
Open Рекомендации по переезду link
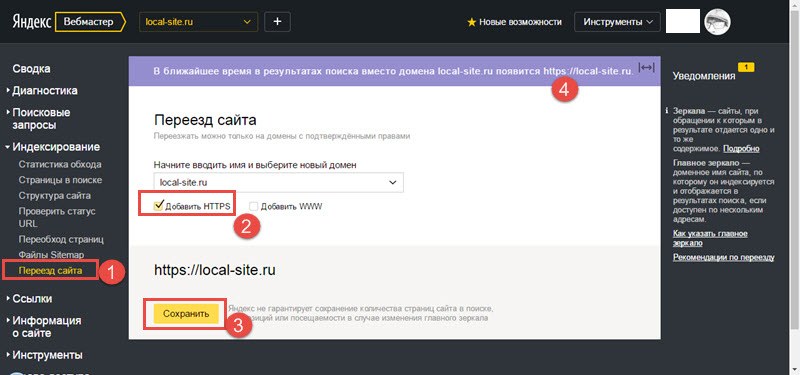[x=723, y=257]
